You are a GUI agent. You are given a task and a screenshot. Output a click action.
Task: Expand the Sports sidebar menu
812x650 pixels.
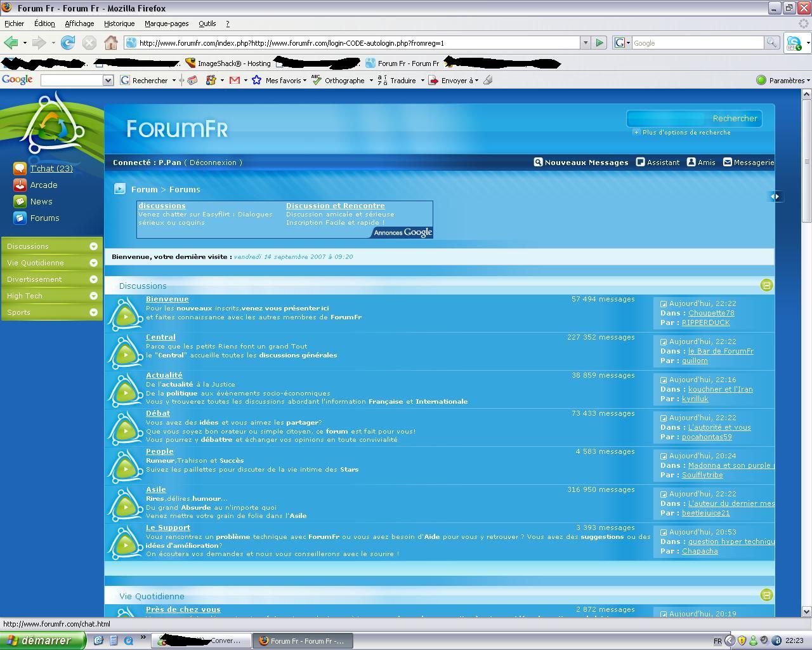93,312
